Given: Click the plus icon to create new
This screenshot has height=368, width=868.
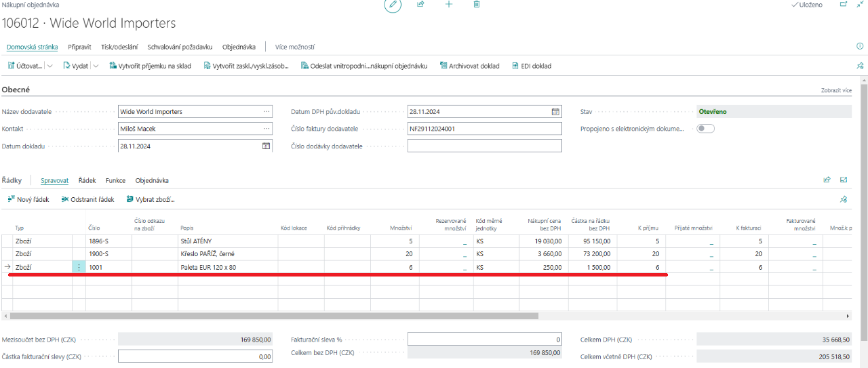Looking at the screenshot, I should tap(449, 5).
